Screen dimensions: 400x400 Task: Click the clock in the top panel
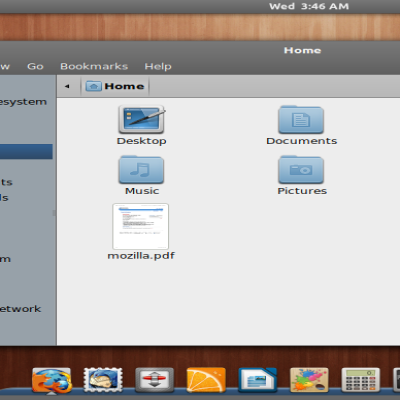[309, 6]
